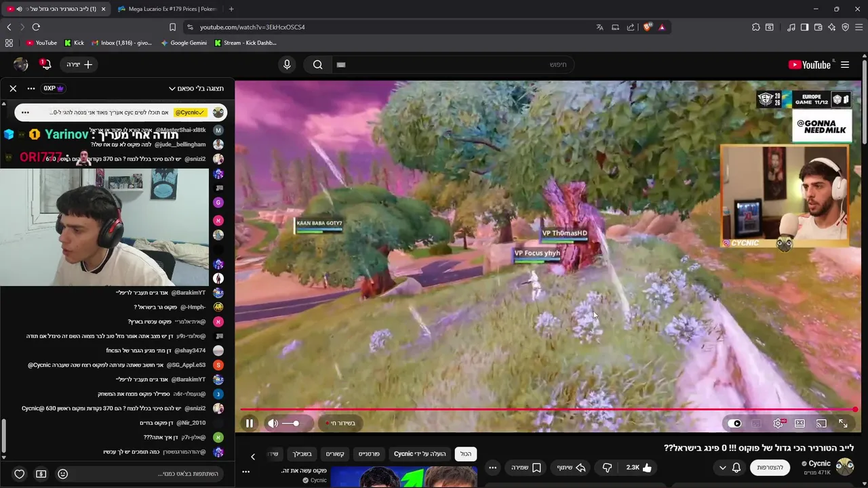
Task: Close the live chat panel
Action: coord(13,88)
